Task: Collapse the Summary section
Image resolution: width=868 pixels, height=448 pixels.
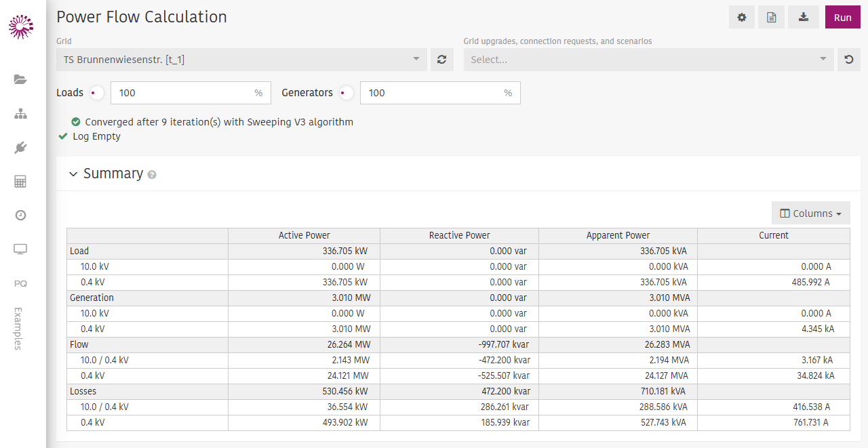Action: (74, 174)
